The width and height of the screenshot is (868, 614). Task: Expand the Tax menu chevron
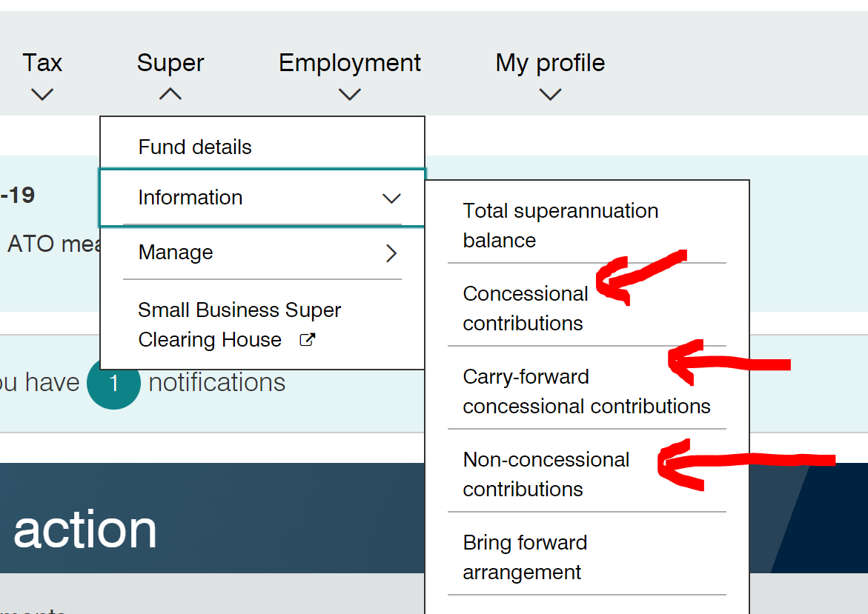[x=42, y=94]
